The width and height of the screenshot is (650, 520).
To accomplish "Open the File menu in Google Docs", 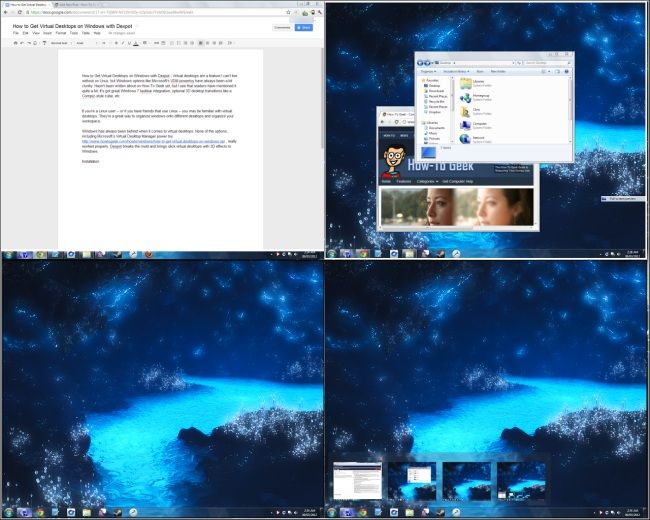I will point(16,33).
